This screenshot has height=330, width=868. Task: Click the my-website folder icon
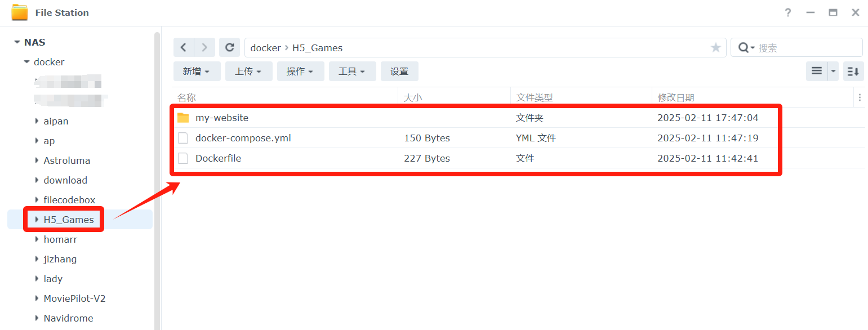[x=183, y=118]
